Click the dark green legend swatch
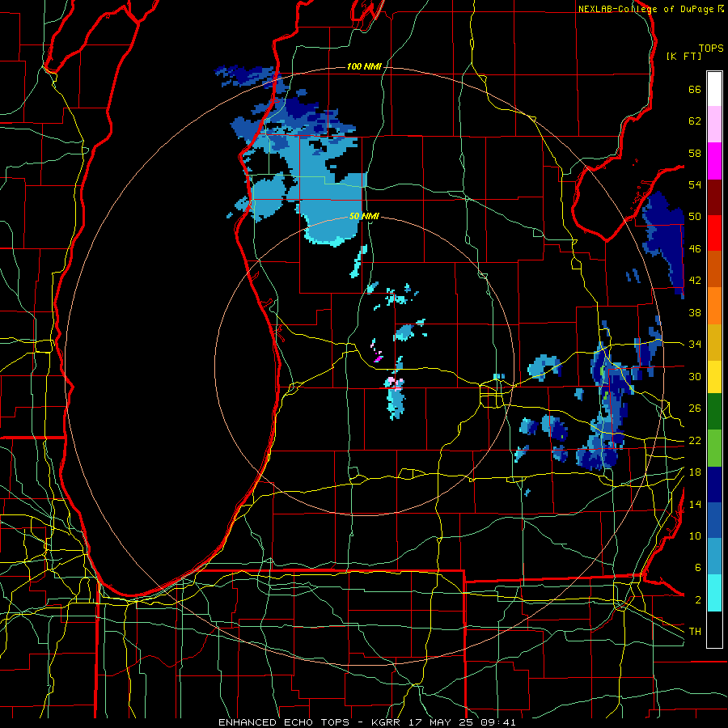The height and width of the screenshot is (728, 728). [714, 412]
